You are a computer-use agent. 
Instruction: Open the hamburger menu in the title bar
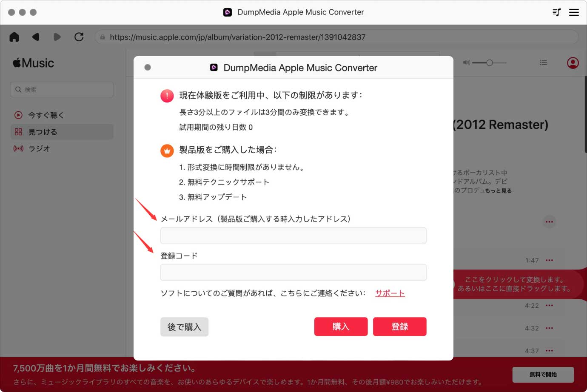tap(574, 12)
